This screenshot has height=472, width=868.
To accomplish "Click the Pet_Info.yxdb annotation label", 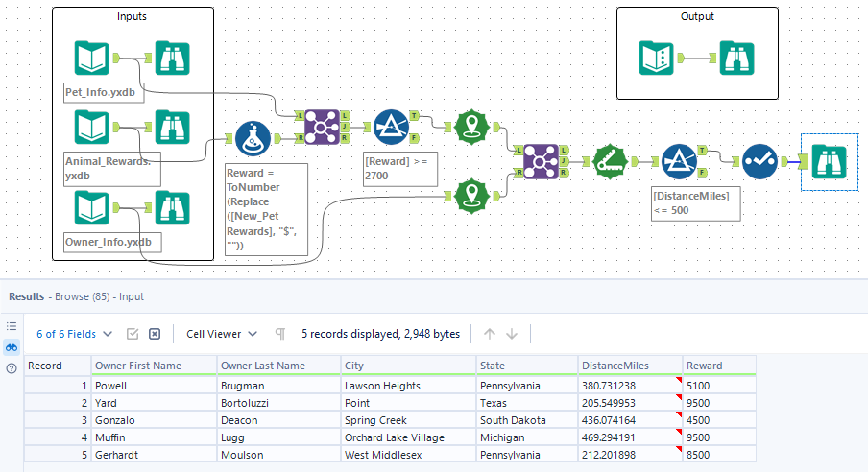I will (x=104, y=92).
